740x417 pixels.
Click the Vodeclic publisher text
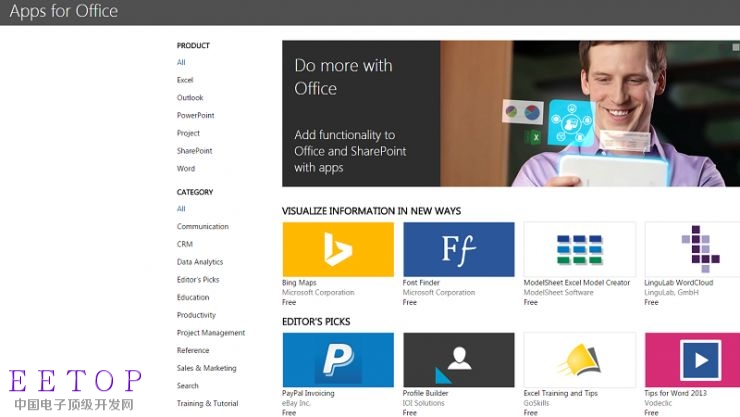tap(658, 403)
